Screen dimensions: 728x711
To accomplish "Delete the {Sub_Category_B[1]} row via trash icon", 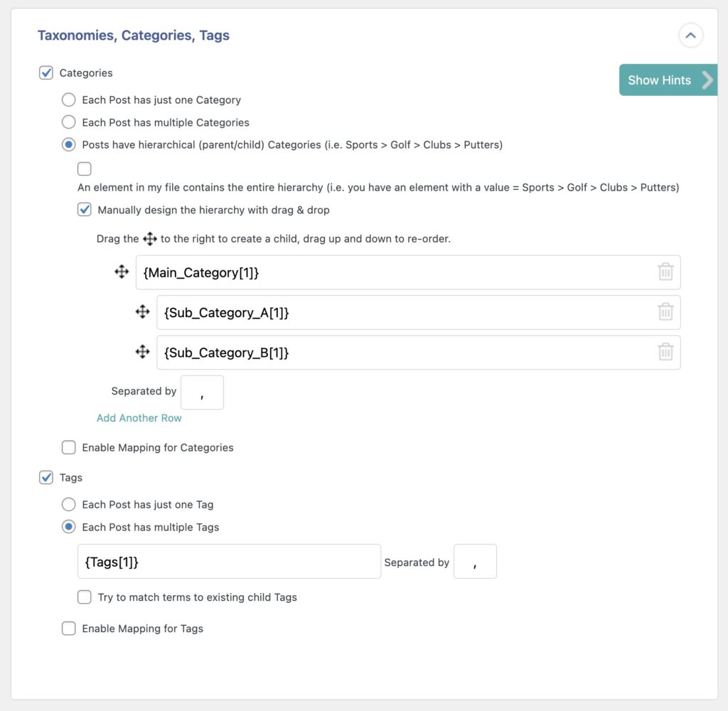I will [665, 352].
